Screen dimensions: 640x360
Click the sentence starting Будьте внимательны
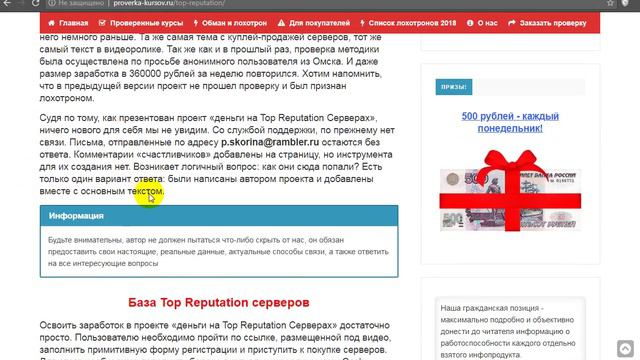(x=218, y=251)
